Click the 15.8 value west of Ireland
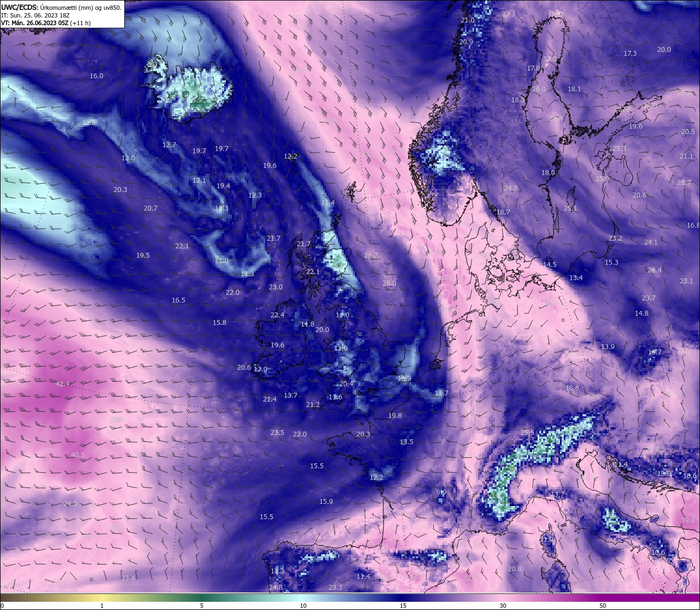 coord(219,323)
